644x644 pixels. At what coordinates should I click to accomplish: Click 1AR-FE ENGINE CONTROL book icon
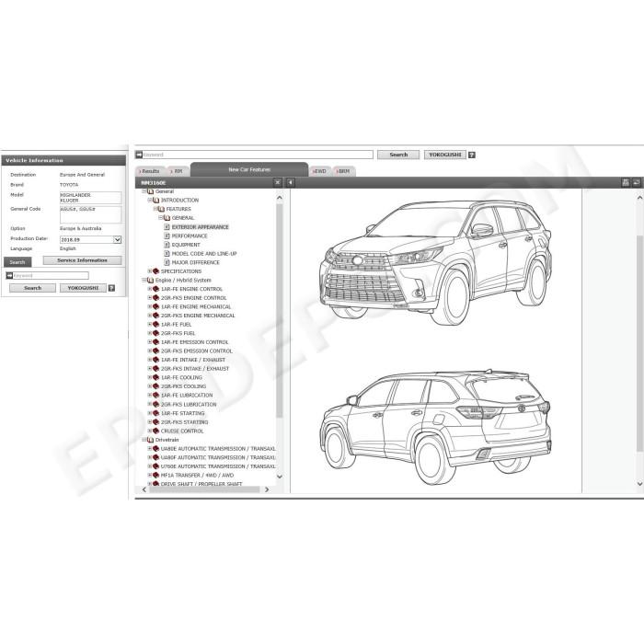point(155,289)
